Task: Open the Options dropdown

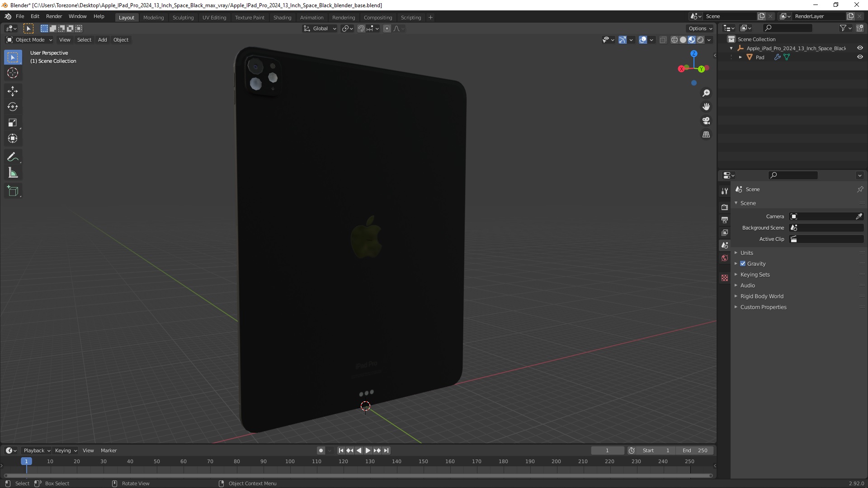Action: pos(700,28)
